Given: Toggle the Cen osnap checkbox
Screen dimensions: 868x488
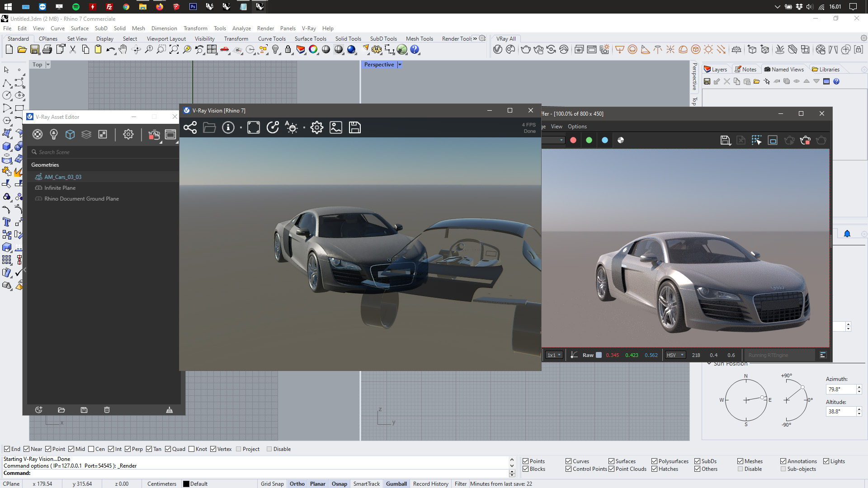Looking at the screenshot, I should (x=91, y=449).
